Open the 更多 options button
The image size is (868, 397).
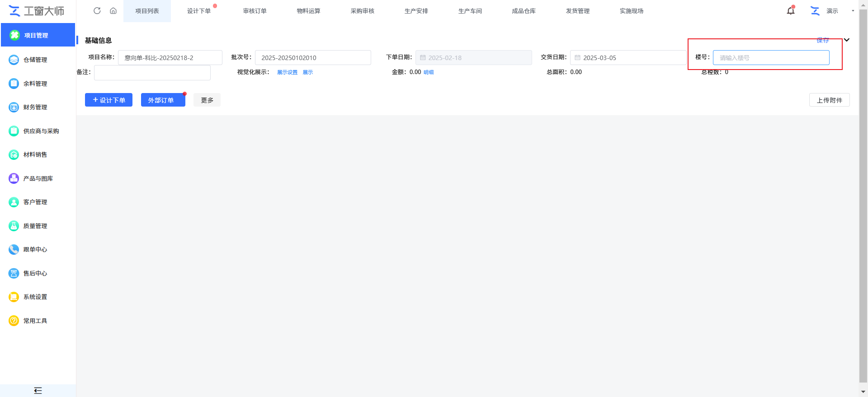point(207,100)
